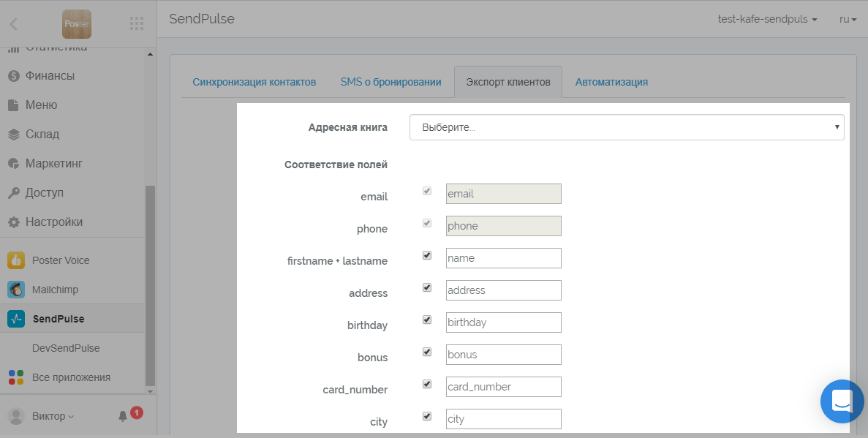Expand the Адресная книга dropdown
Image resolution: width=868 pixels, height=438 pixels.
pyautogui.click(x=627, y=127)
